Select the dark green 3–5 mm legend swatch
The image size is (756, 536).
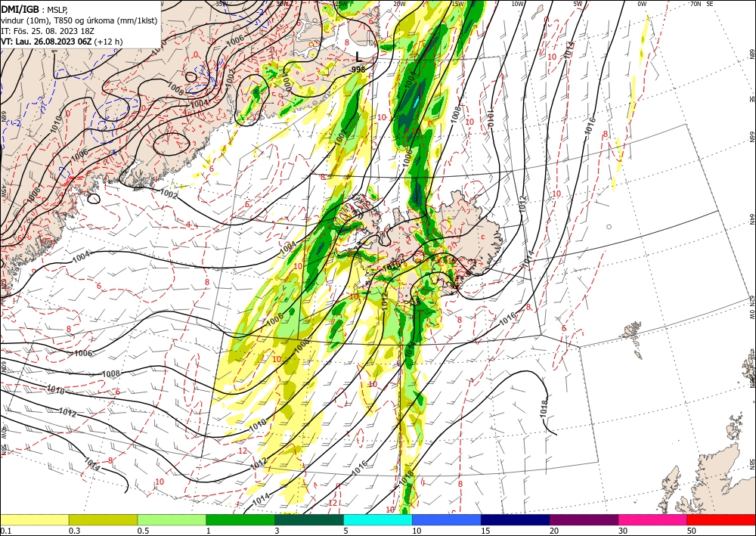point(309,519)
